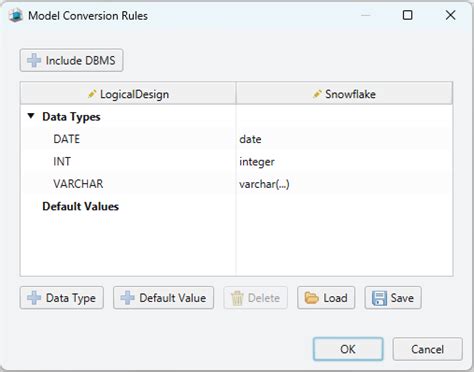Click the application icon in title bar
The height and width of the screenshot is (372, 474).
pos(16,15)
